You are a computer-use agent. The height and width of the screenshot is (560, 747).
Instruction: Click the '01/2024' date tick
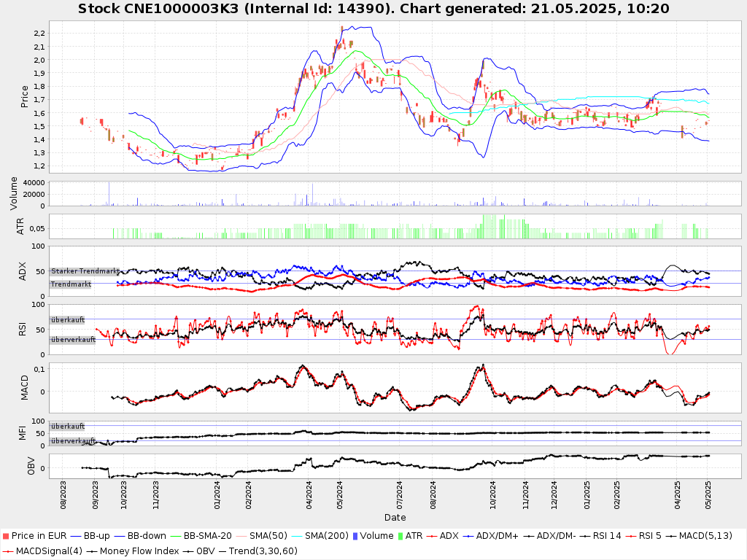(217, 495)
